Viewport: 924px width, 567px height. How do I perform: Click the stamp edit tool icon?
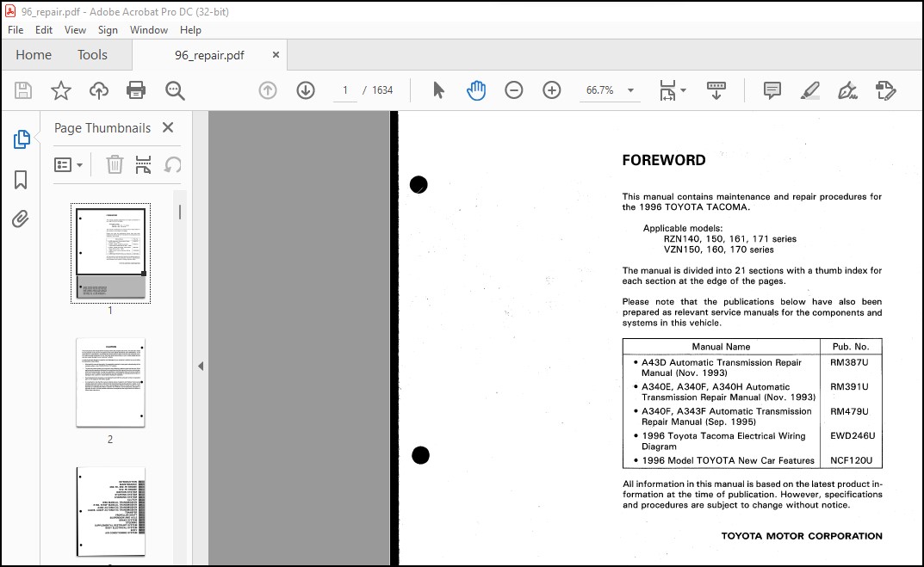885,90
